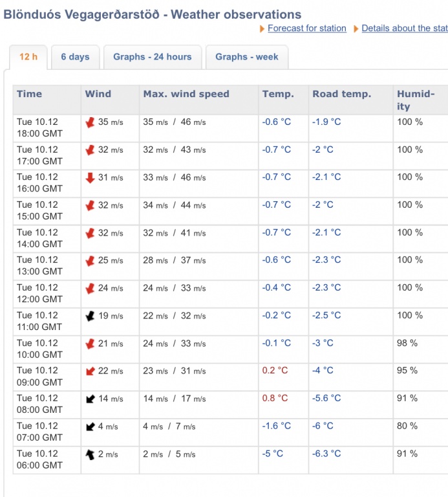Viewport: 448px width, 497px height.
Task: Follow the Details about the station link
Action: pos(404,28)
